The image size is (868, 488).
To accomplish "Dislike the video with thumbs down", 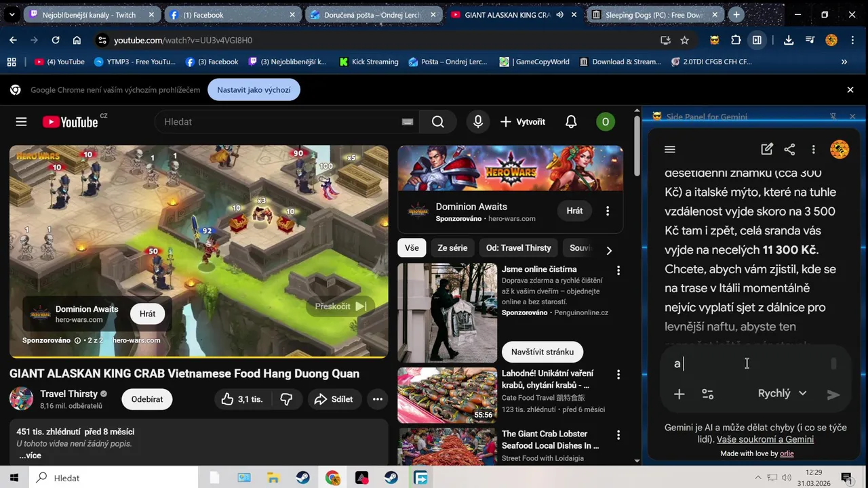I will pyautogui.click(x=286, y=399).
